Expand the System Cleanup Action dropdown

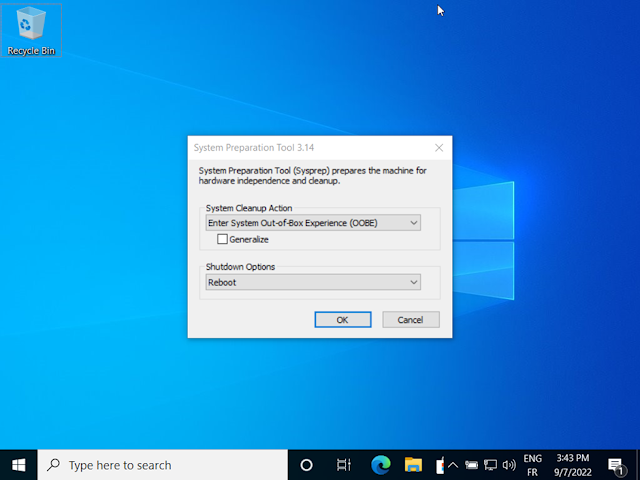point(313,223)
